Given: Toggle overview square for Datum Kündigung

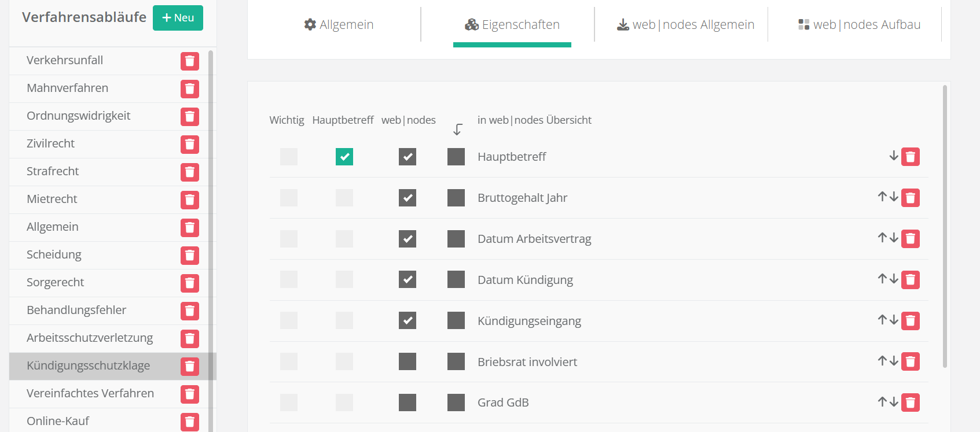Looking at the screenshot, I should 456,280.
